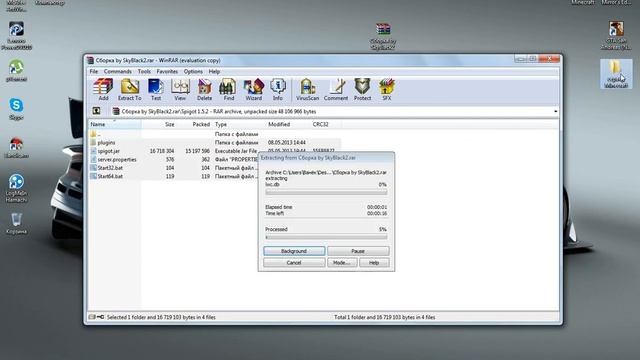Select the highlighted folder on the desktop

[616, 74]
